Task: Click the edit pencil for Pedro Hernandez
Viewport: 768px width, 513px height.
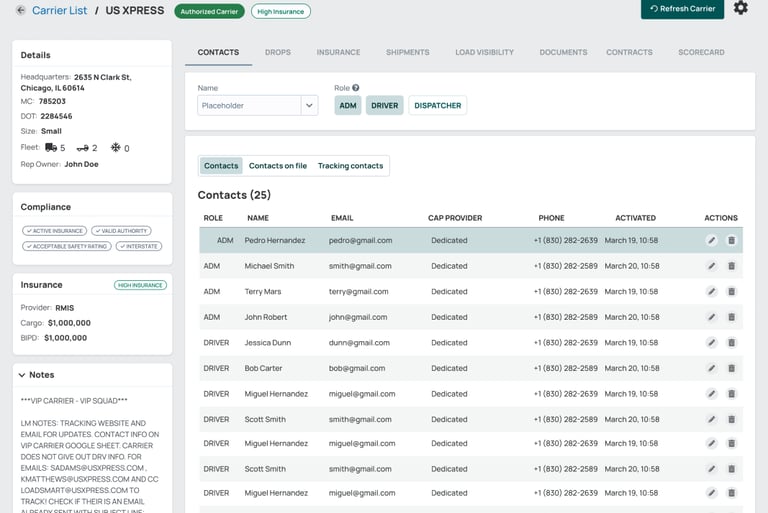Action: point(711,240)
